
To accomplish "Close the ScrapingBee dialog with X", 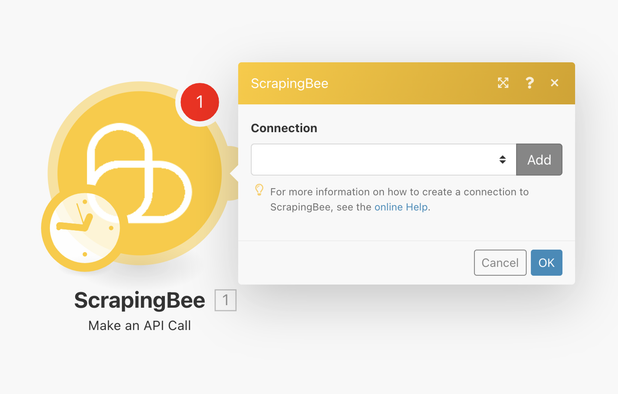I will (555, 83).
